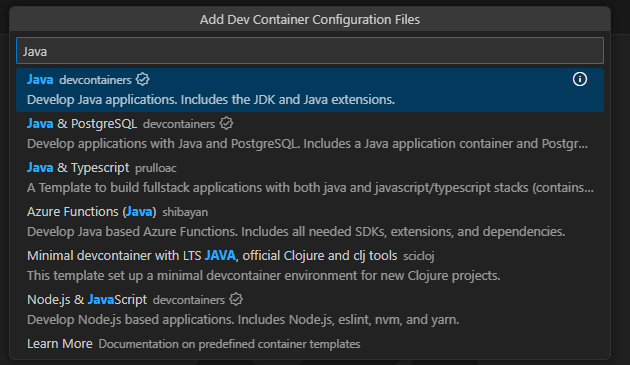Choose the Java & Typescript template by prulloac
630x365 pixels.
[x=310, y=178]
